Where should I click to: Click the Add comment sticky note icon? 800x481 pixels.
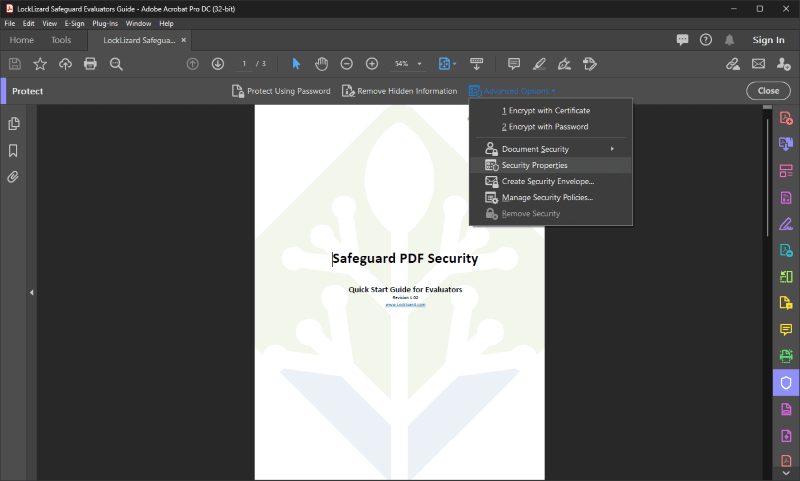pyautogui.click(x=514, y=64)
